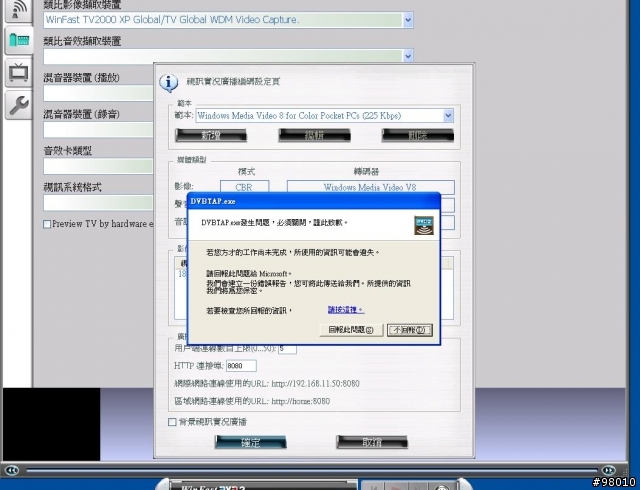Open the wrench tools sidebar icon
This screenshot has width=640, height=490.
pos(18,105)
